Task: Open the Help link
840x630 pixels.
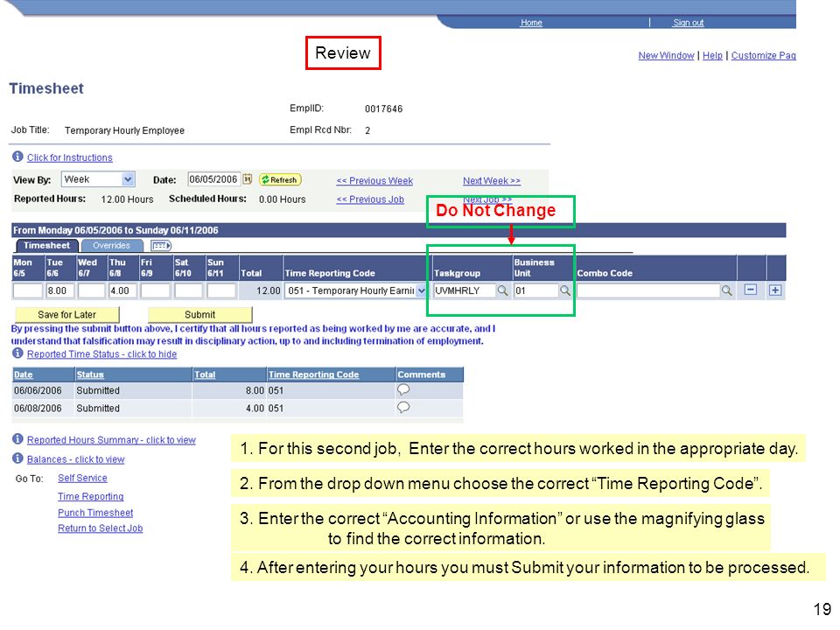Action: [712, 55]
